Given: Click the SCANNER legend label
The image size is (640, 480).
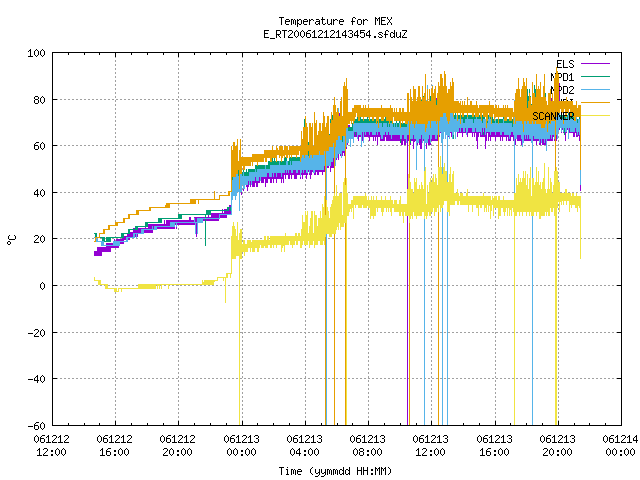Looking at the screenshot, I should (553, 116).
